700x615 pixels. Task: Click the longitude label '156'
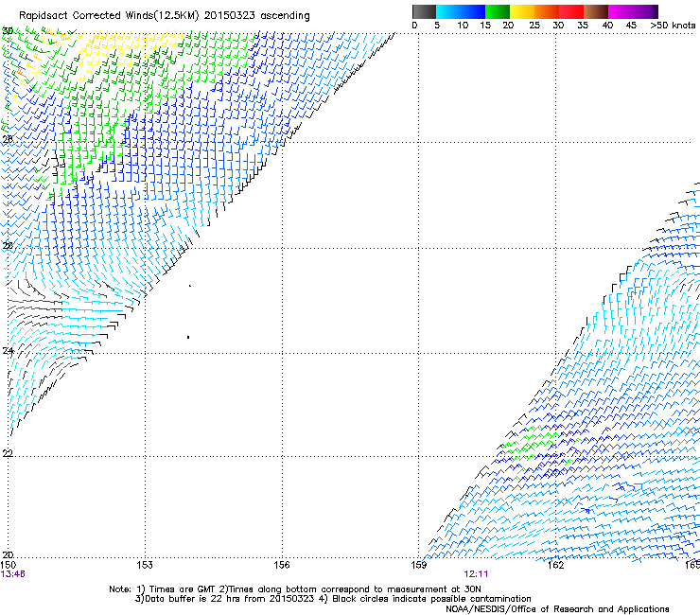282,565
